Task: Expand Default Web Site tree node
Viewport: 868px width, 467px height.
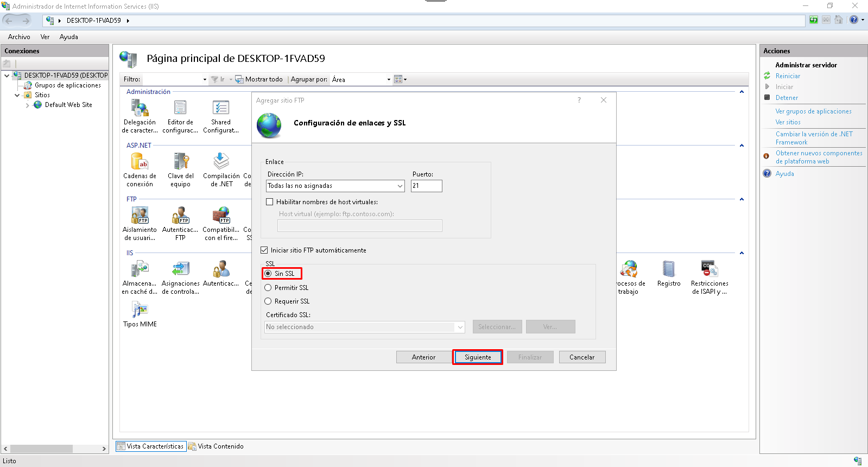Action: pos(28,105)
